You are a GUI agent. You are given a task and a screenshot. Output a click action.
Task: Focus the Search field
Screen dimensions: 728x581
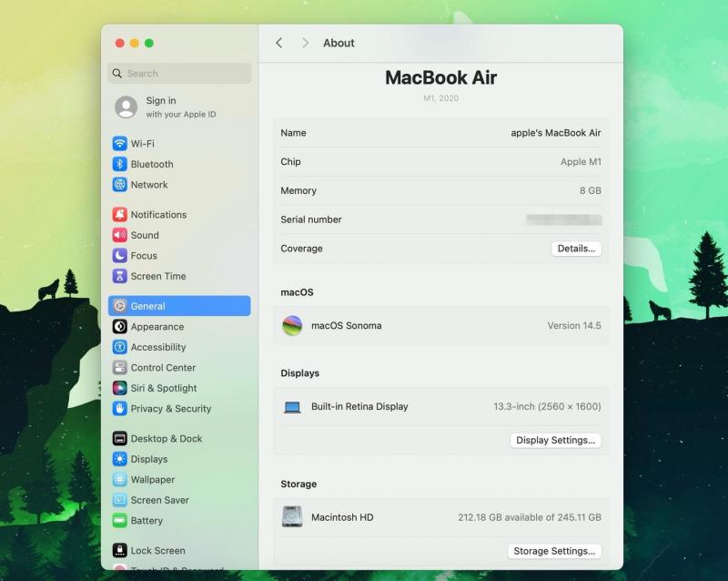pos(179,74)
